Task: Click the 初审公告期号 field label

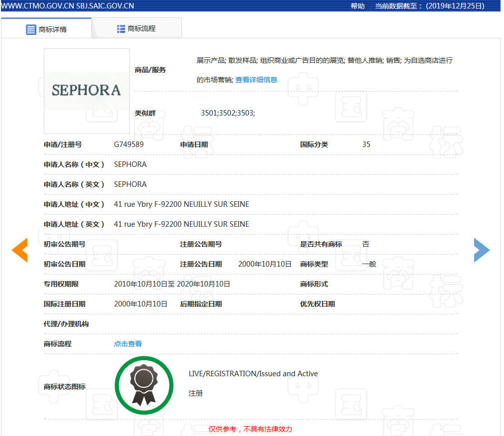Action: tap(65, 244)
